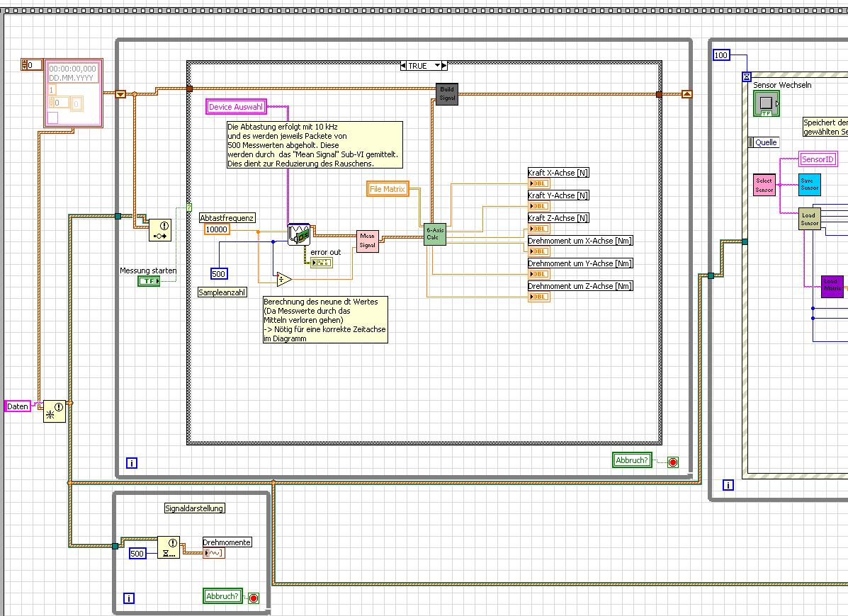Click the Load Sensor subVI icon
The image size is (848, 616).
click(x=810, y=219)
